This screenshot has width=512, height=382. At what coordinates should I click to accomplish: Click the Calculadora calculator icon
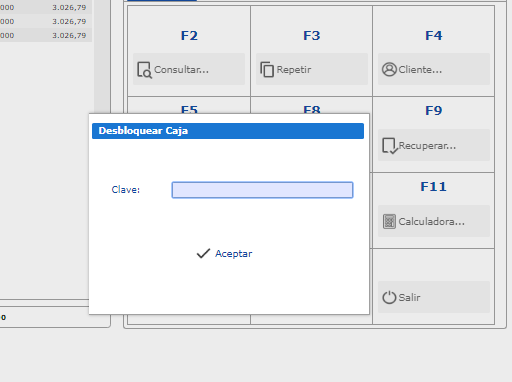(x=389, y=221)
